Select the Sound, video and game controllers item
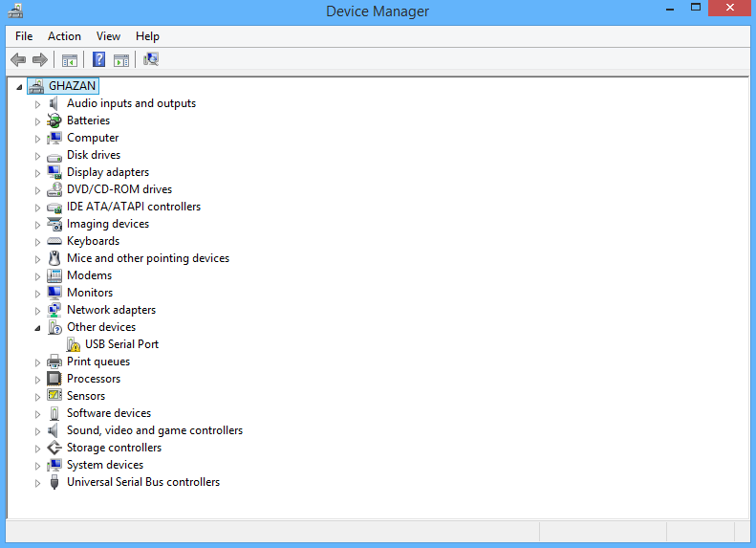756x548 pixels. coord(154,430)
